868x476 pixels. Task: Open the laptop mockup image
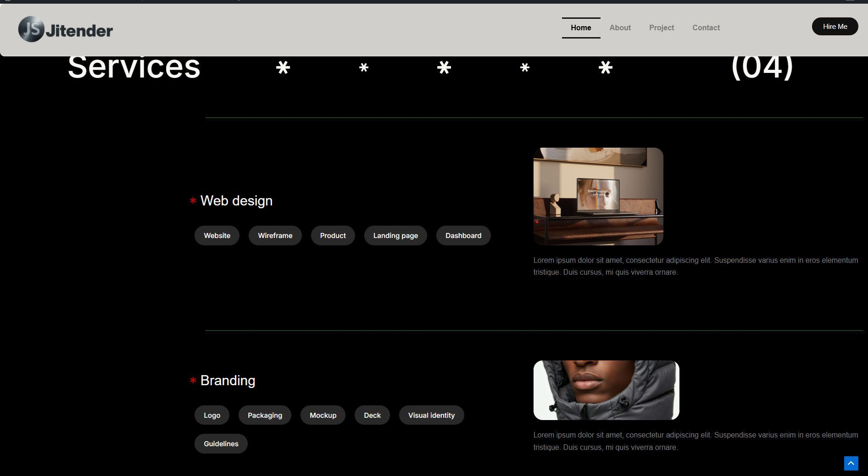tap(598, 196)
